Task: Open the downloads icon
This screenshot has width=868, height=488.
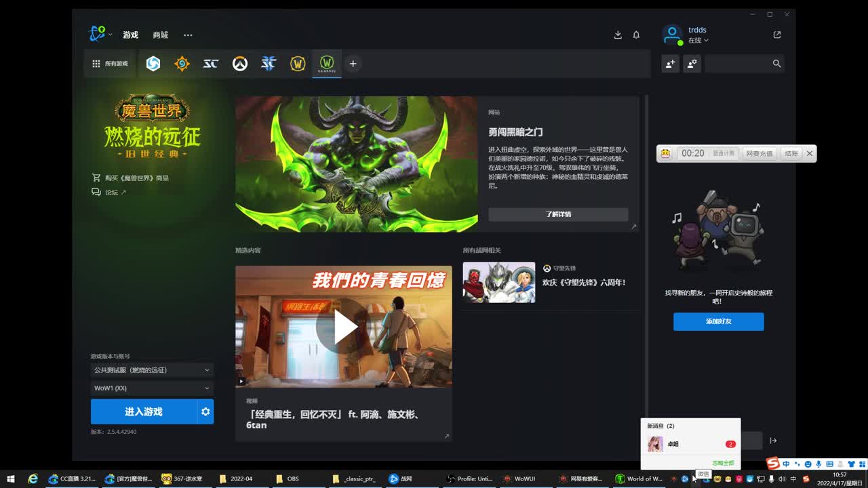Action: coord(618,35)
